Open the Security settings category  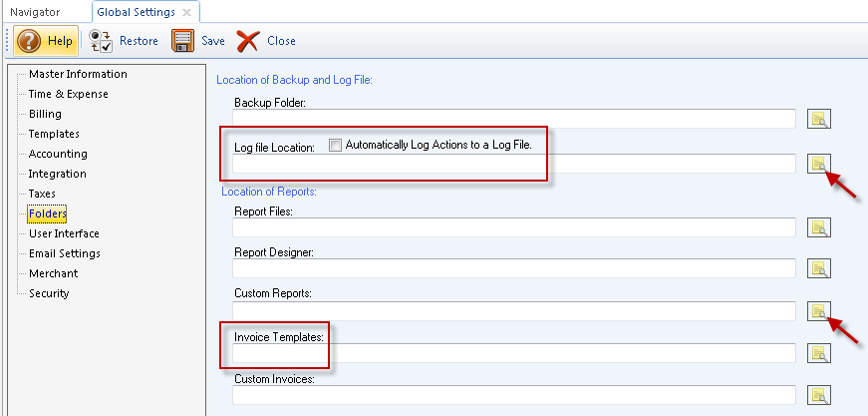coord(49,293)
